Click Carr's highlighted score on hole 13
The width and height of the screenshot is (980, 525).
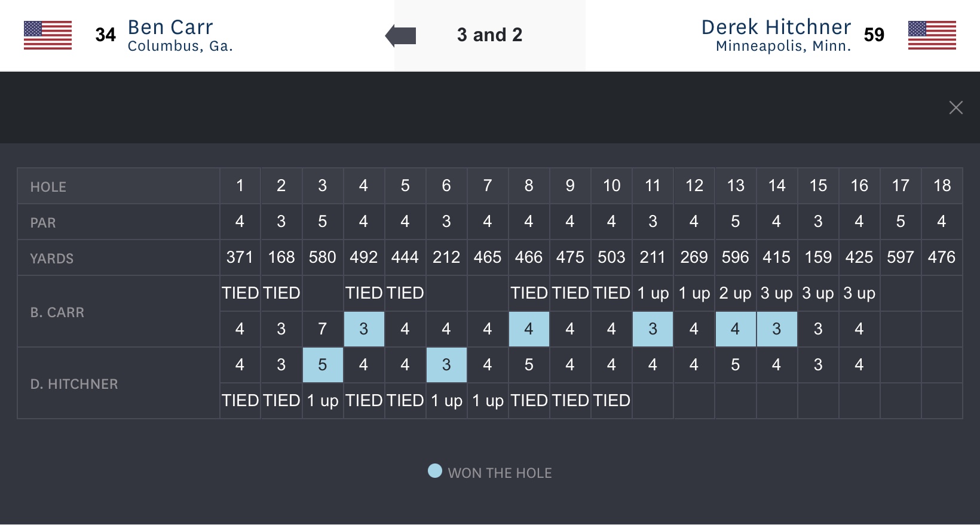[735, 329]
